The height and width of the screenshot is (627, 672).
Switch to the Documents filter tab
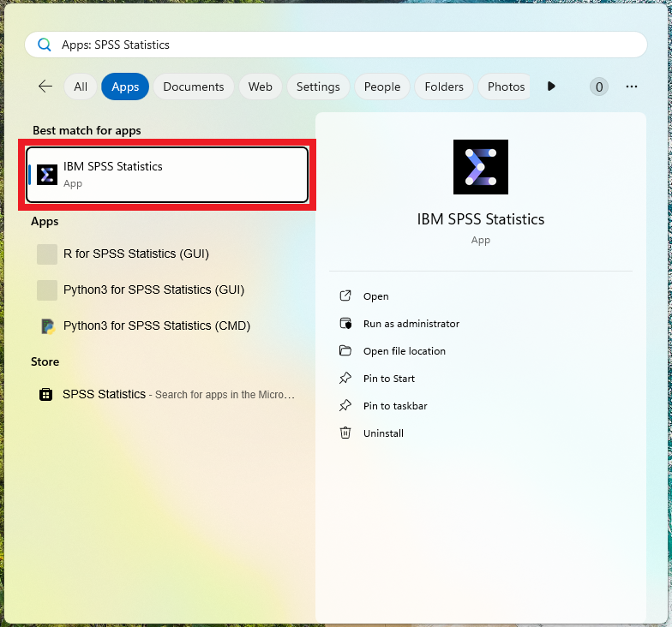pyautogui.click(x=194, y=87)
